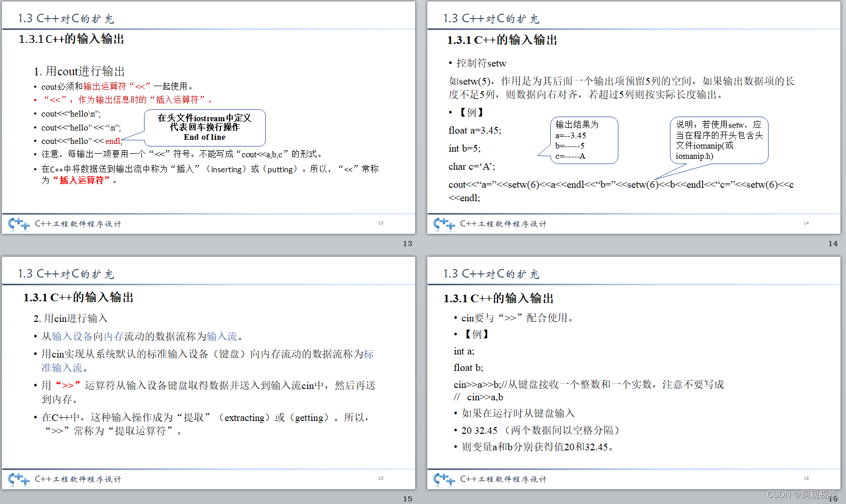This screenshot has height=504, width=846.
Task: Click the C++ logo on slide 14 footer
Action: 444,224
